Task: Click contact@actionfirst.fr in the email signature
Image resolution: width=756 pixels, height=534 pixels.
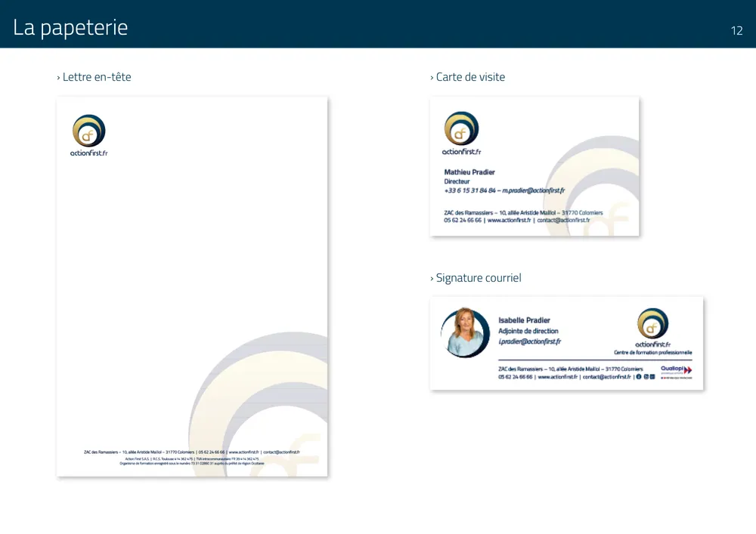Action: pyautogui.click(x=606, y=377)
